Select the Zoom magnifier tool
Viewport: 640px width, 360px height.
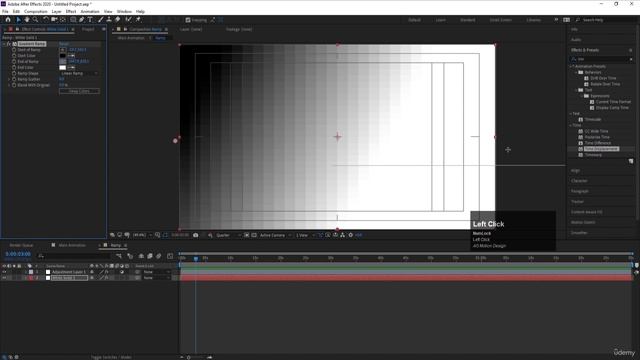[x=36, y=20]
